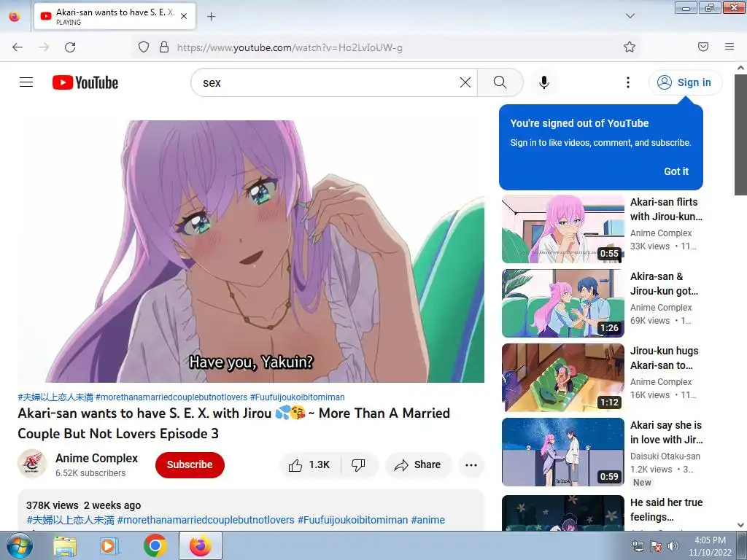Open the Action Center flag tray icon

[656, 546]
